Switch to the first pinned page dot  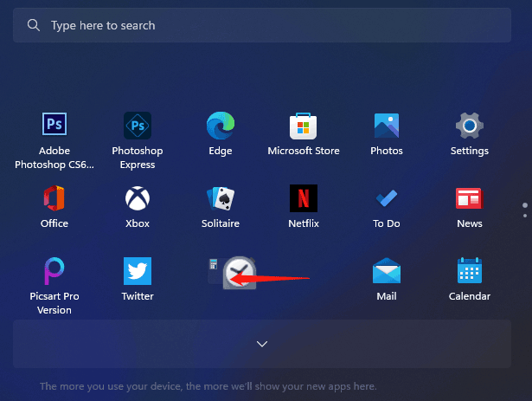point(525,205)
